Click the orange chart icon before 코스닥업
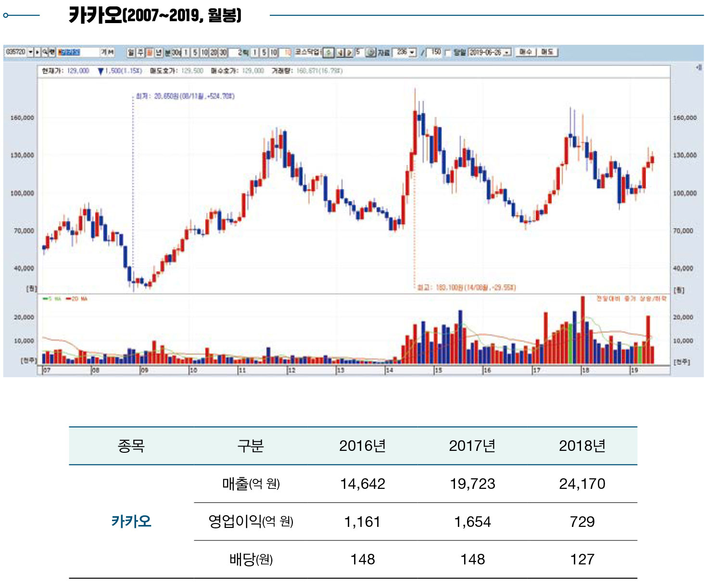 coord(288,52)
